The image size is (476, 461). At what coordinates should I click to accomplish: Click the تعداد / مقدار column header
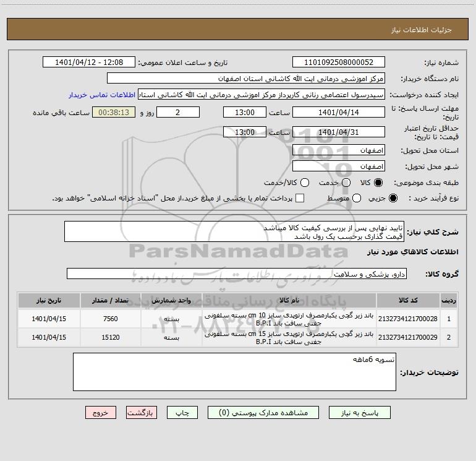(x=110, y=300)
